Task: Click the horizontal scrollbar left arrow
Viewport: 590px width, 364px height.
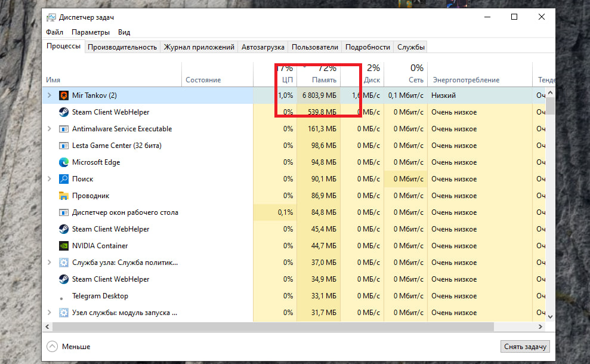Action: [x=47, y=327]
